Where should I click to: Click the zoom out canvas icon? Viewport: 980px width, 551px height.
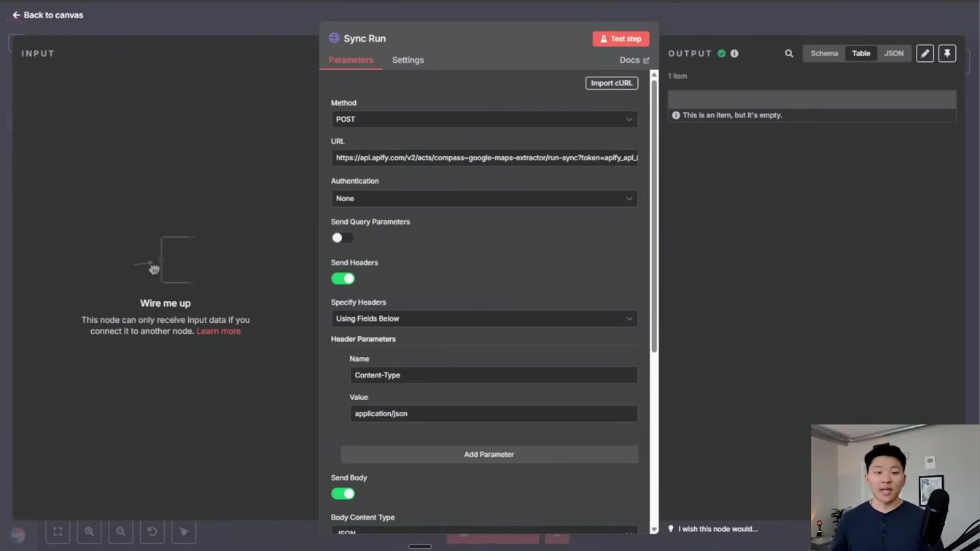(120, 531)
